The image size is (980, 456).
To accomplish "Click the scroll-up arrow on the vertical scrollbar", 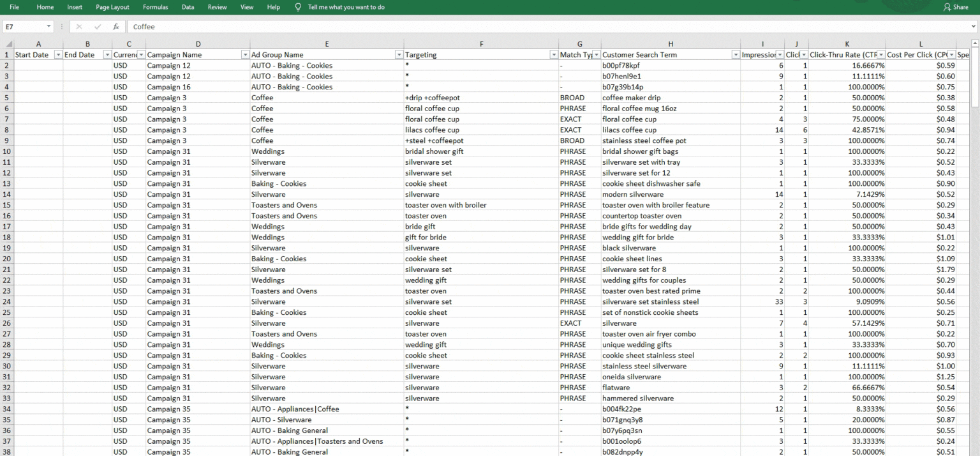I will (x=975, y=43).
